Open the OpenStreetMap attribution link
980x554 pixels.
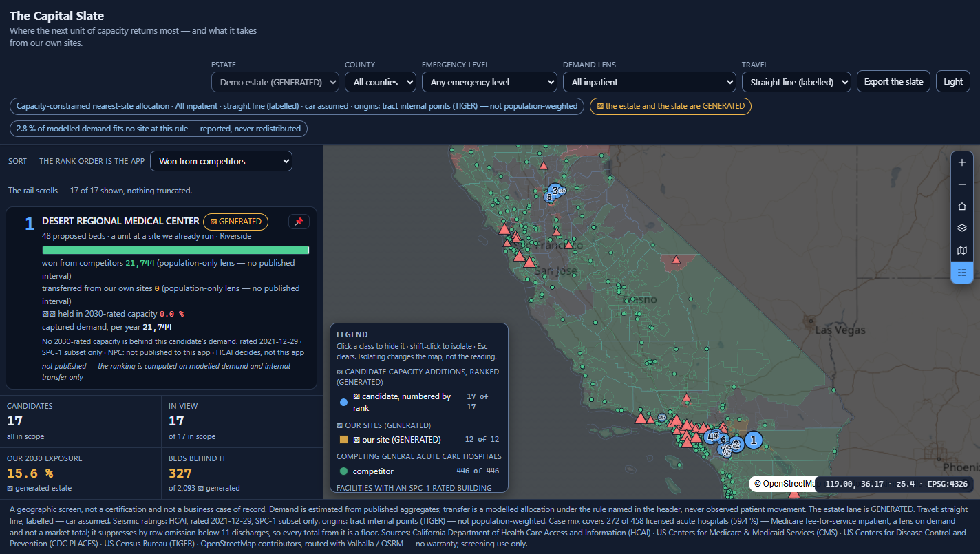tap(785, 484)
